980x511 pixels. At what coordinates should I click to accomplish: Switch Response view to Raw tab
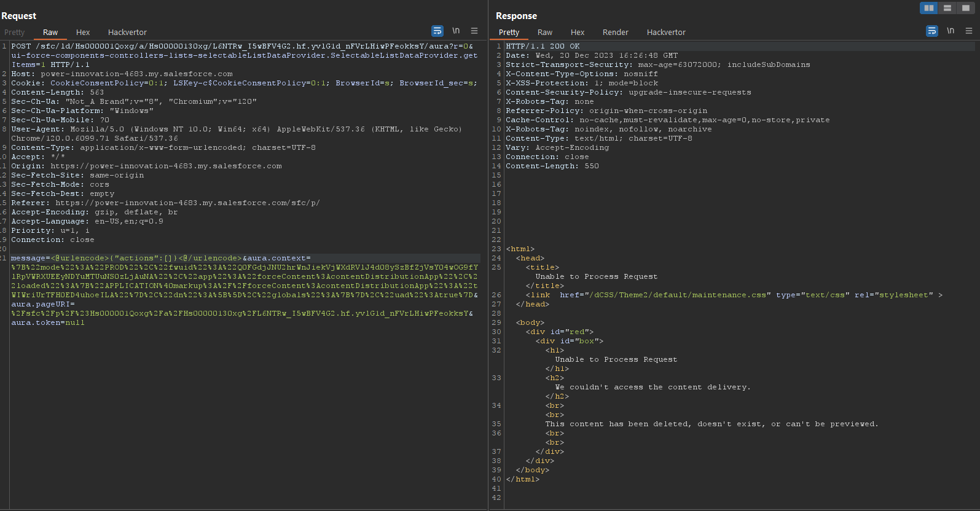click(545, 33)
